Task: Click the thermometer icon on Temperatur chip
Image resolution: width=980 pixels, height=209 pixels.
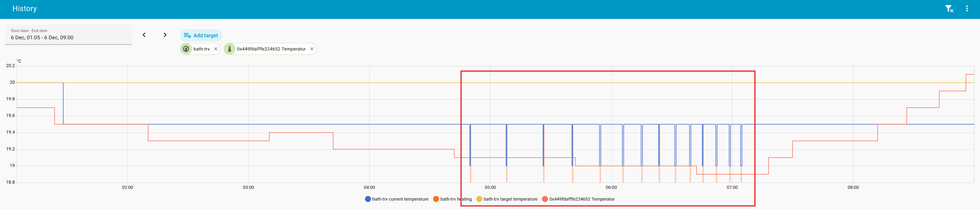Action: [229, 49]
